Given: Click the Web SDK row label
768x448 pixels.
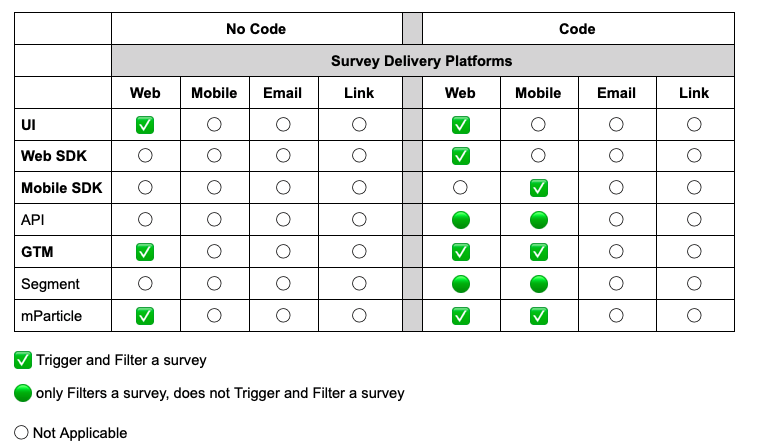Looking at the screenshot, I should tap(54, 156).
